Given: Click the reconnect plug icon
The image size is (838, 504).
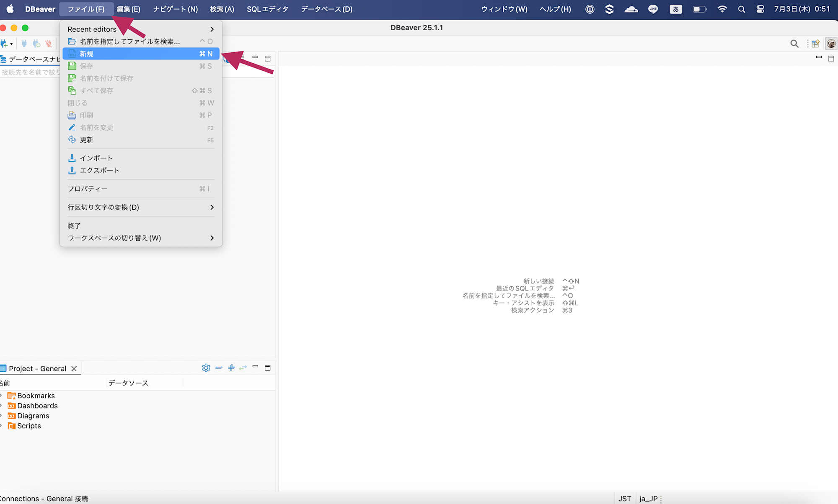Looking at the screenshot, I should (x=36, y=44).
